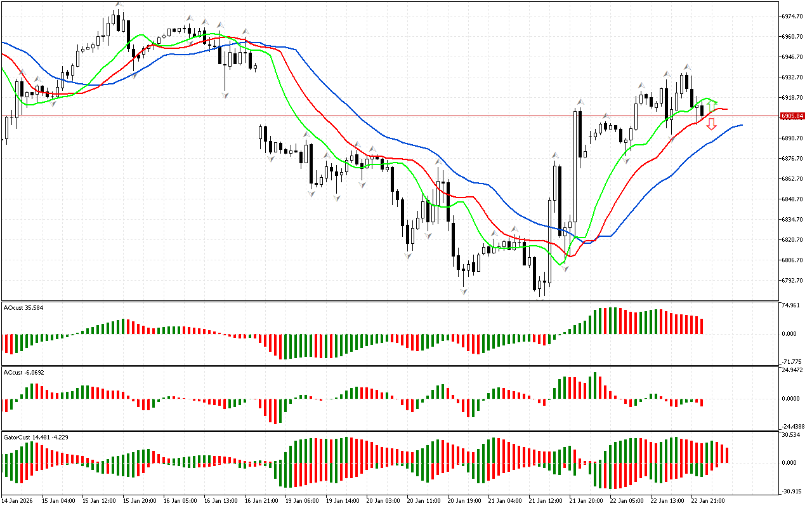
Task: Click the green up arrow signal marker
Action: pyautogui.click(x=712, y=105)
